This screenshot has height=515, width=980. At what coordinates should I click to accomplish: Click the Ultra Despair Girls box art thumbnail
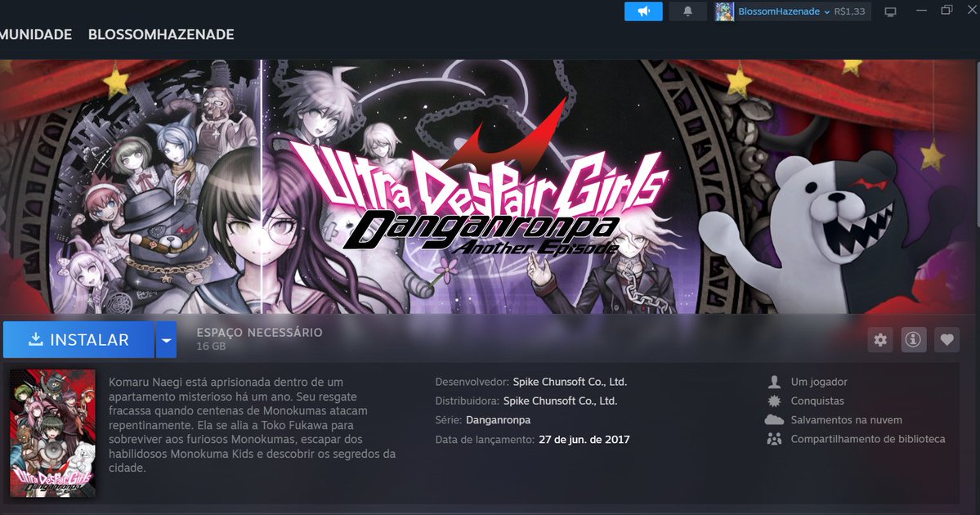53,433
